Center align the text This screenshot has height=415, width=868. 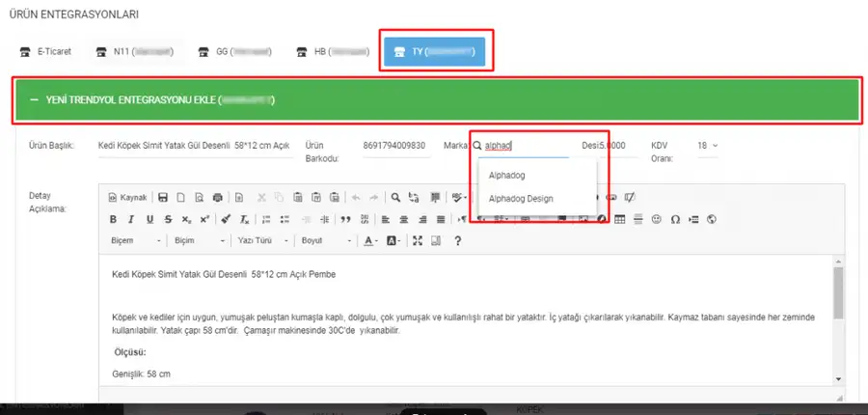coord(404,219)
